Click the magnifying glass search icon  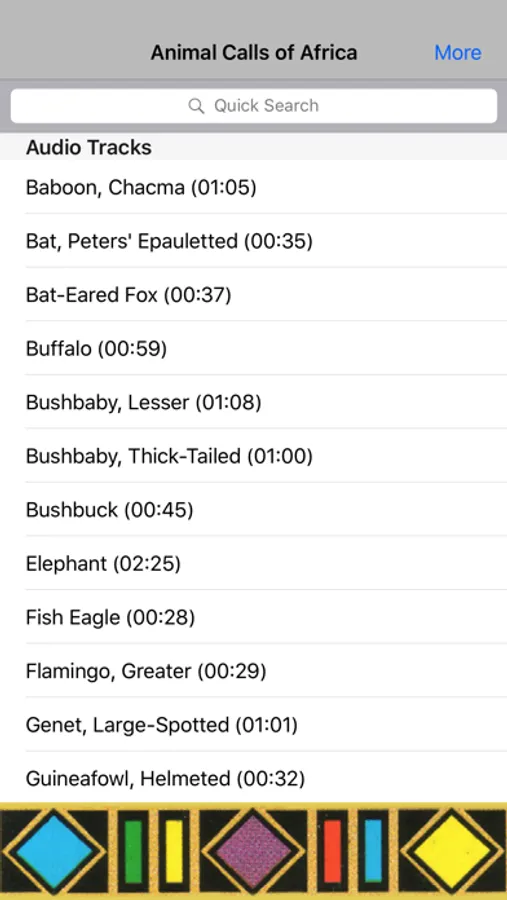pyautogui.click(x=196, y=106)
